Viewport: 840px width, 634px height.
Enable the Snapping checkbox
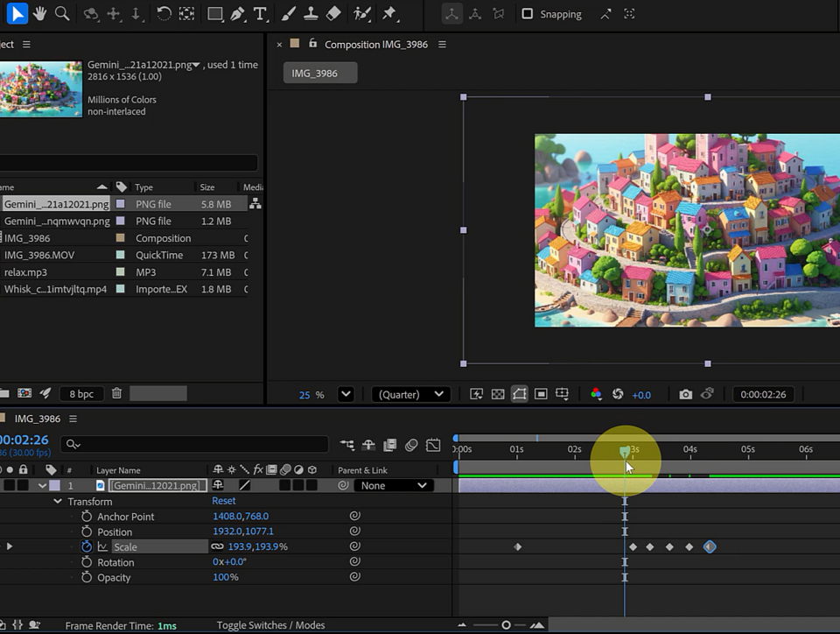(x=527, y=14)
